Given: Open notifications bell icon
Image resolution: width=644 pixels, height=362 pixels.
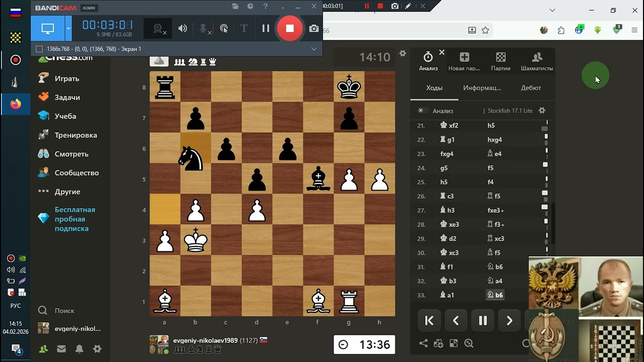Looking at the screenshot, I should click(x=79, y=349).
